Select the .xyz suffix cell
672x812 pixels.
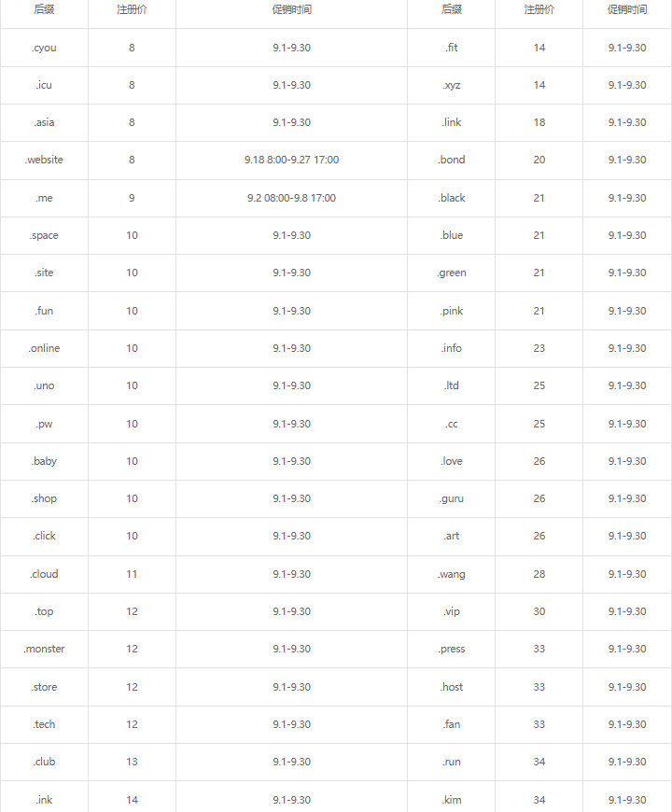452,85
